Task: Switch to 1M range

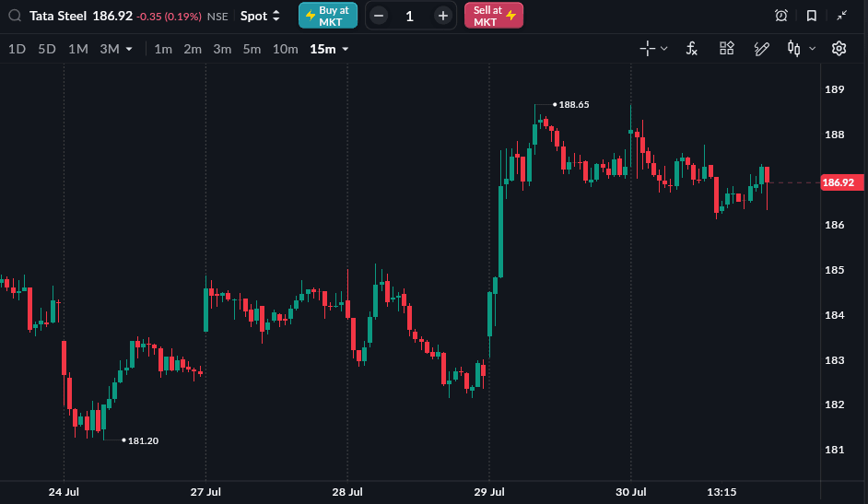Action: coord(78,49)
